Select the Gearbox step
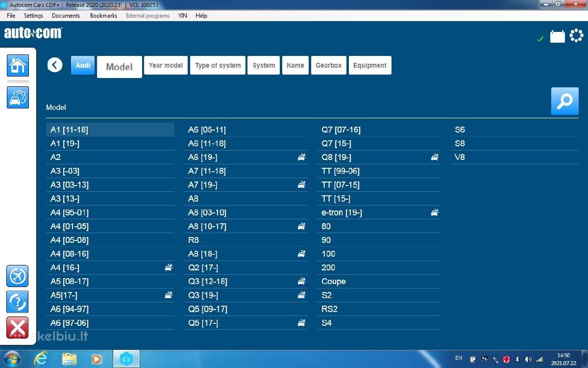Screen dimensions: 588x368 pyautogui.click(x=329, y=65)
